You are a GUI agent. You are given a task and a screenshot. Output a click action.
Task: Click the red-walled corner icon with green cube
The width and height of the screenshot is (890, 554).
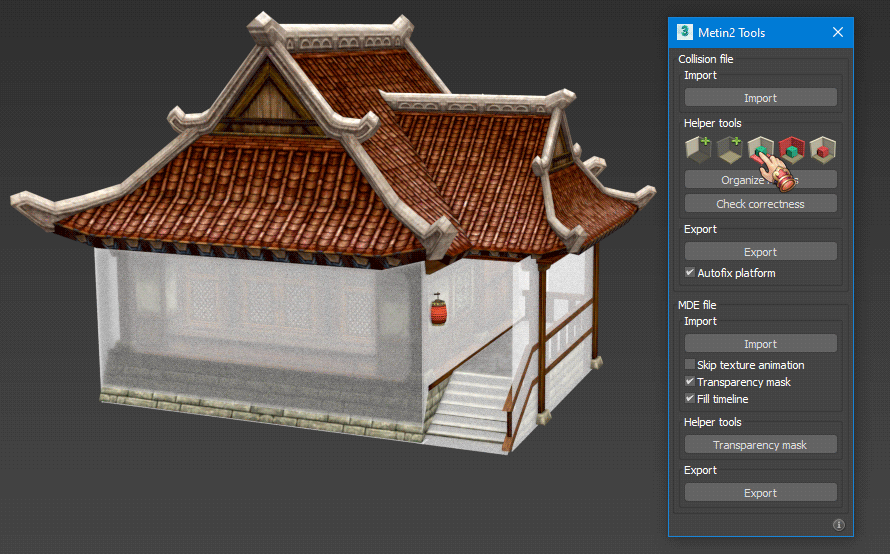pos(792,149)
